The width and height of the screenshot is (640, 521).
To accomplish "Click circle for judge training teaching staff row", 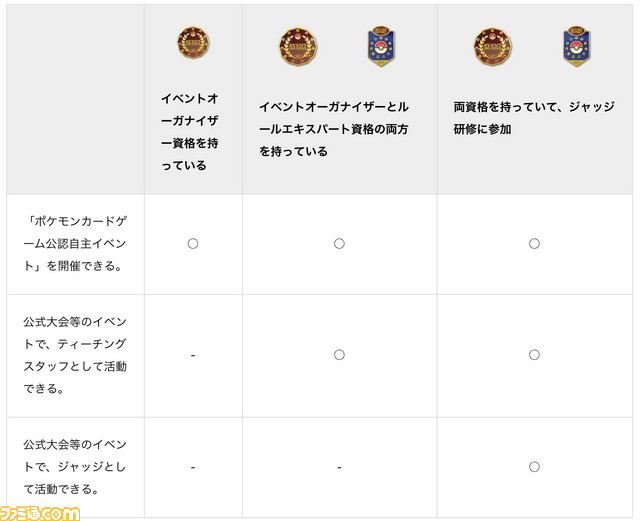I will point(534,355).
